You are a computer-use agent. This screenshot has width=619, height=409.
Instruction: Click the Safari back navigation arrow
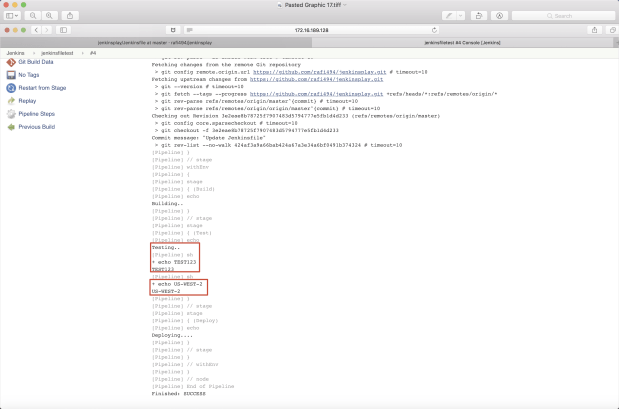click(x=36, y=30)
